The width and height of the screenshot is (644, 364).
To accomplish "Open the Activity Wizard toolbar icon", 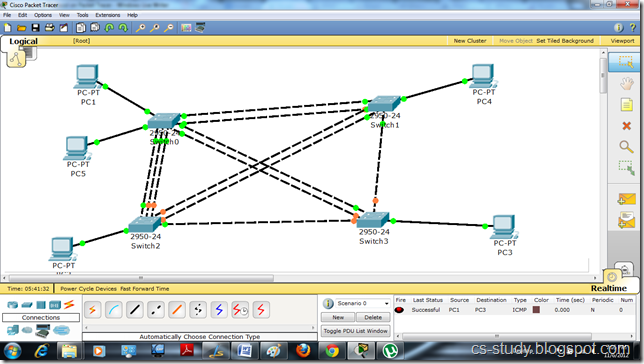I will 64,28.
